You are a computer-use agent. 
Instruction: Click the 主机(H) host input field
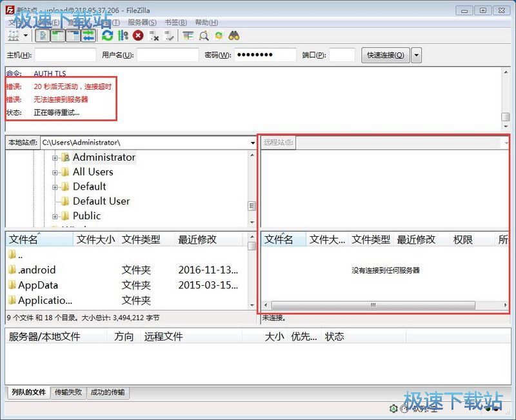(x=64, y=55)
